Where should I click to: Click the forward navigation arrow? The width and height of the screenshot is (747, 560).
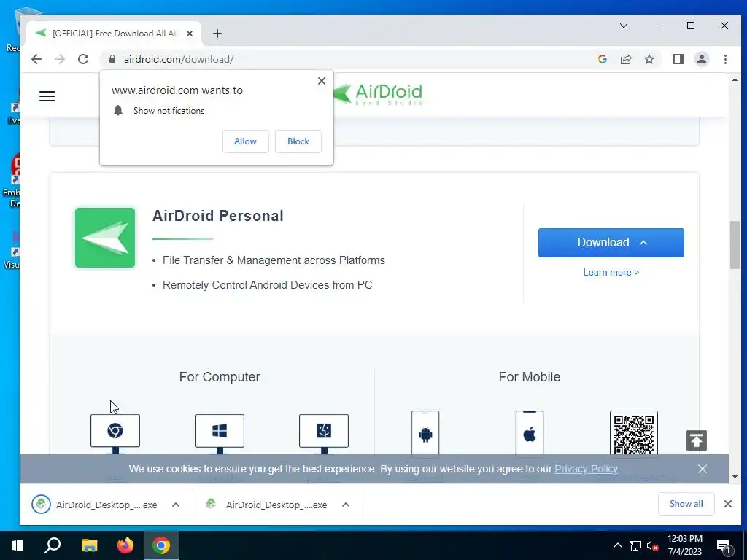pyautogui.click(x=60, y=59)
